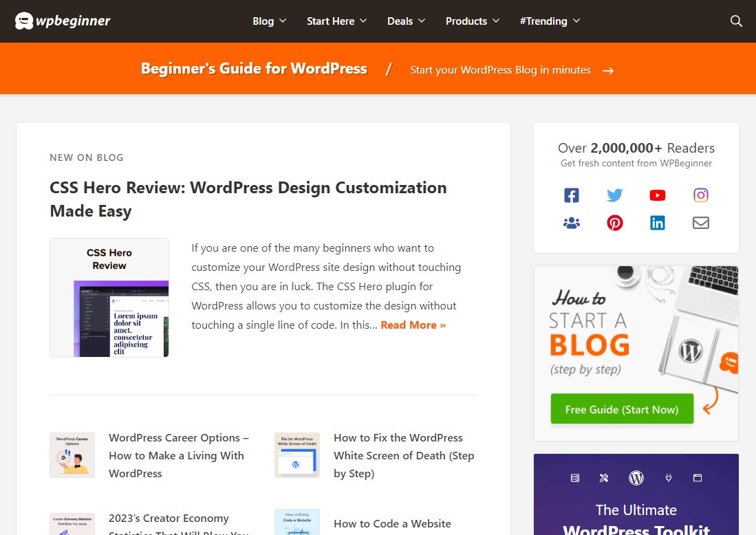Expand the Products menu chevron
The image size is (756, 535).
click(496, 21)
